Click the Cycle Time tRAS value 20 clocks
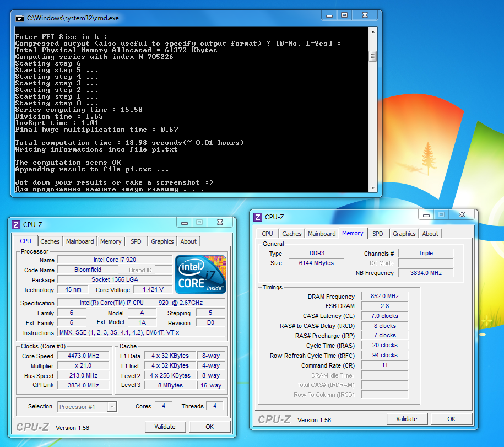504x447 pixels. [385, 346]
